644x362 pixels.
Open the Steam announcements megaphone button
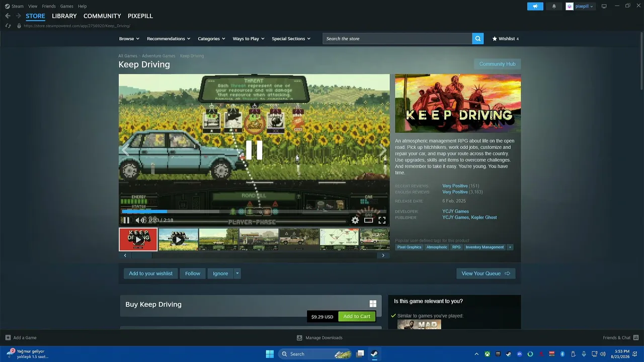point(535,6)
